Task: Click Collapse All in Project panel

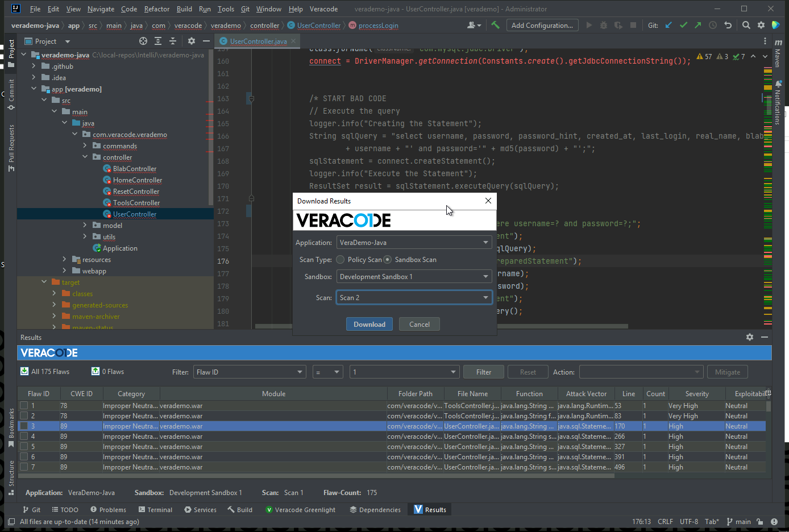Action: pos(173,41)
